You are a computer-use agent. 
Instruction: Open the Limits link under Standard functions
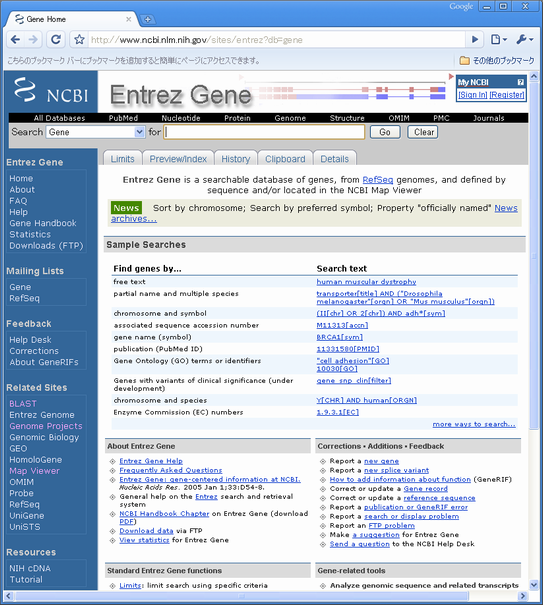(130, 585)
